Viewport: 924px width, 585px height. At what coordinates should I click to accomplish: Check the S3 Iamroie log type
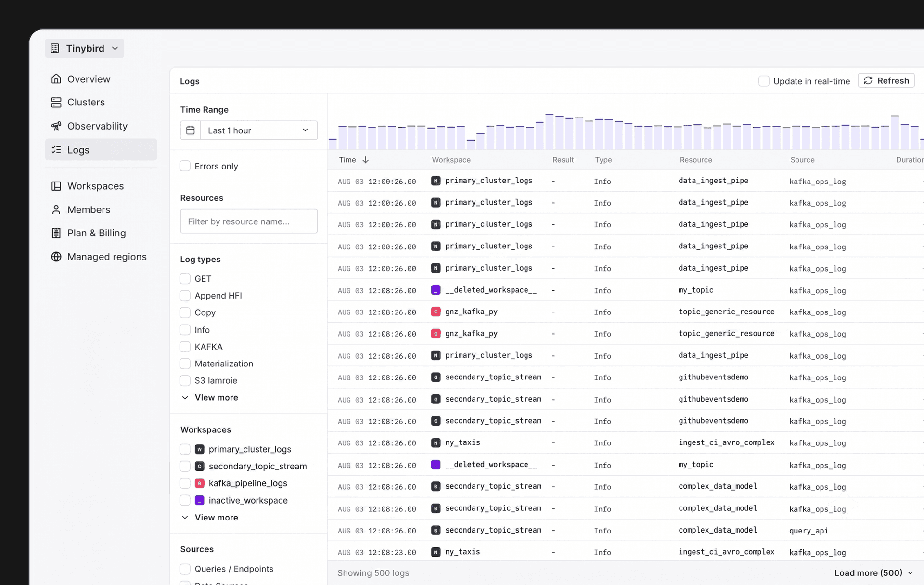[185, 380]
